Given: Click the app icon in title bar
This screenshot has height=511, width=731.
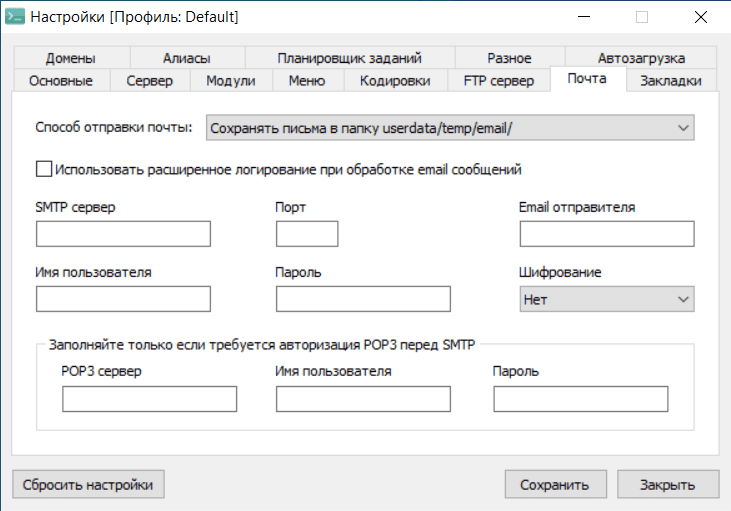Looking at the screenshot, I should click(16, 17).
